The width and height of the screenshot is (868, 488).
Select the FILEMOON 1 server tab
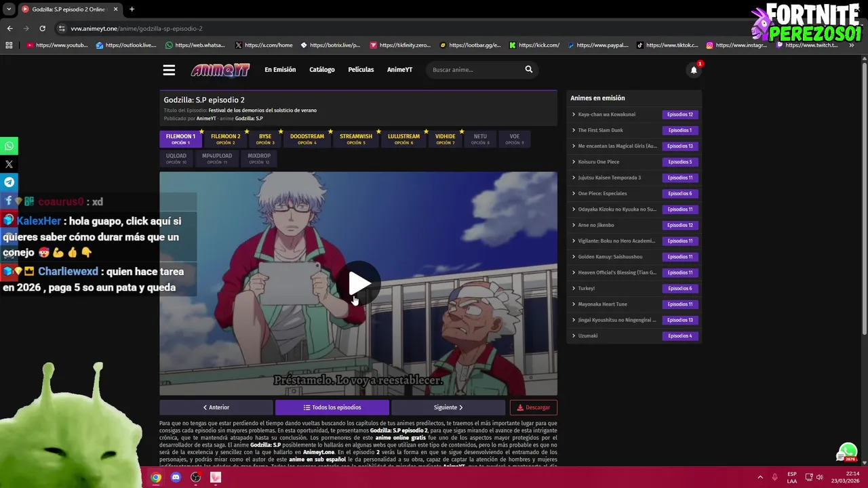pos(180,138)
